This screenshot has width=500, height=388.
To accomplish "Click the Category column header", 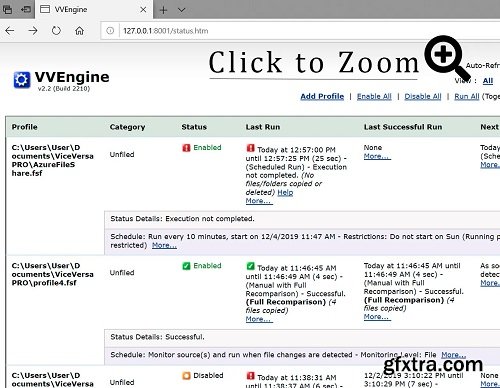I will point(127,127).
